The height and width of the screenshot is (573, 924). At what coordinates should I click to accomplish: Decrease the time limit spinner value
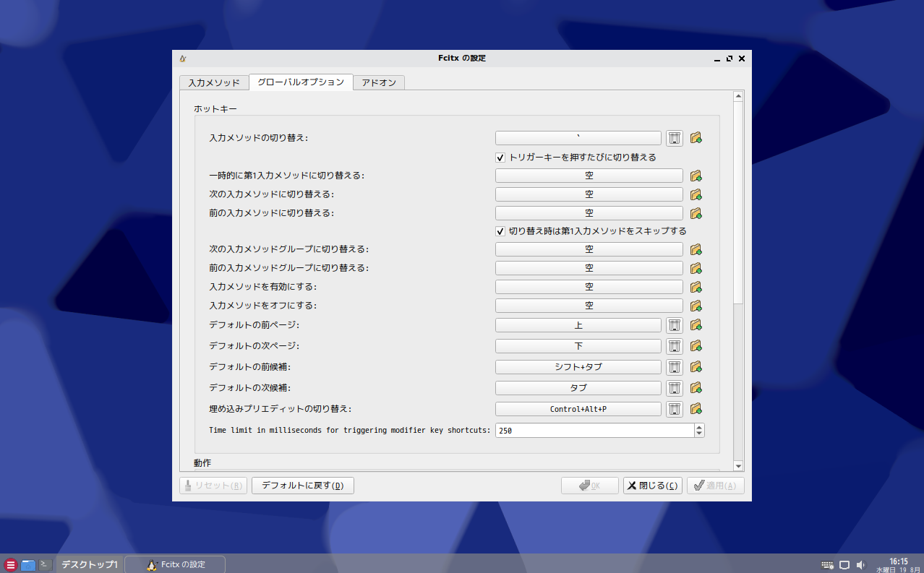699,434
